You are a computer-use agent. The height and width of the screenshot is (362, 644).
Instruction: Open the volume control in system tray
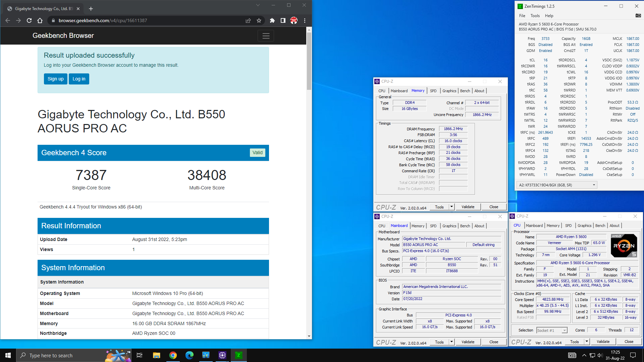tap(600, 355)
